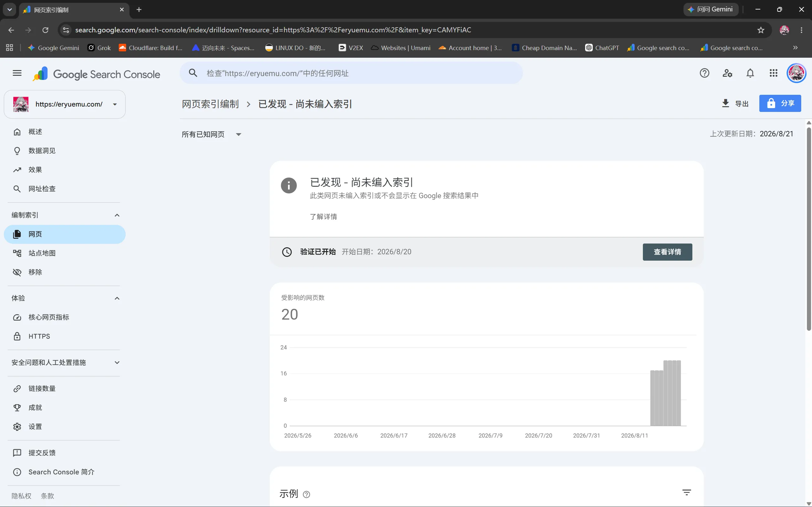Open the help question mark icon
The width and height of the screenshot is (812, 507).
pyautogui.click(x=704, y=73)
